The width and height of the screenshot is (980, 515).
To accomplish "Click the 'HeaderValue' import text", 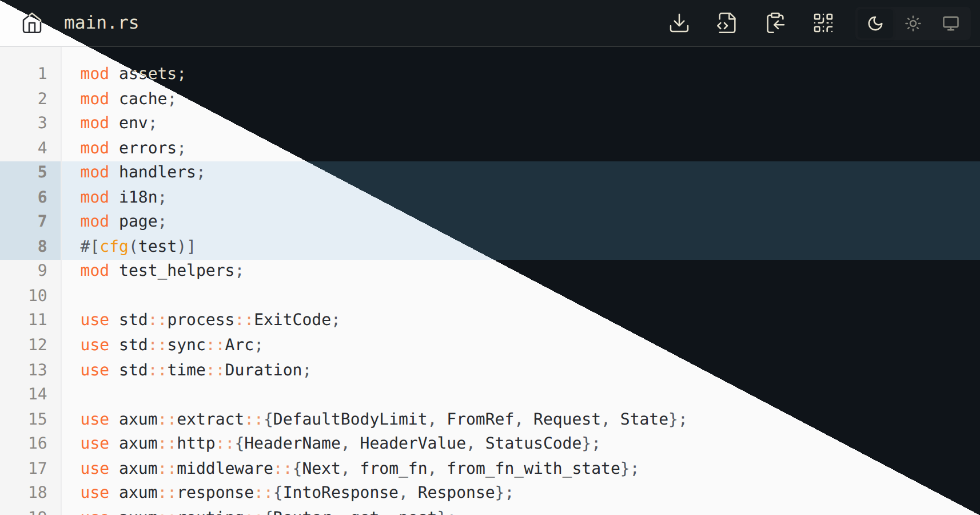I will tap(413, 443).
